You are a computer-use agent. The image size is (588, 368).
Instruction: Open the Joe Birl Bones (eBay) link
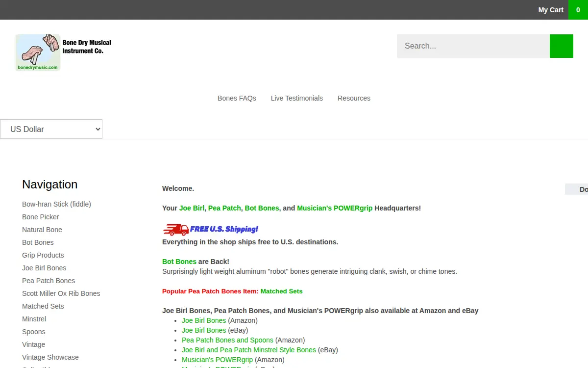[204, 330]
